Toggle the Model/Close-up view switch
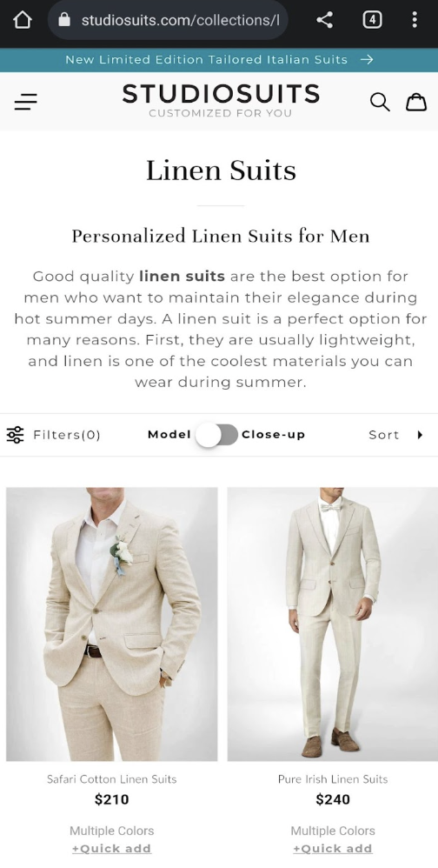Viewport: 438px width, 868px height. (x=216, y=435)
